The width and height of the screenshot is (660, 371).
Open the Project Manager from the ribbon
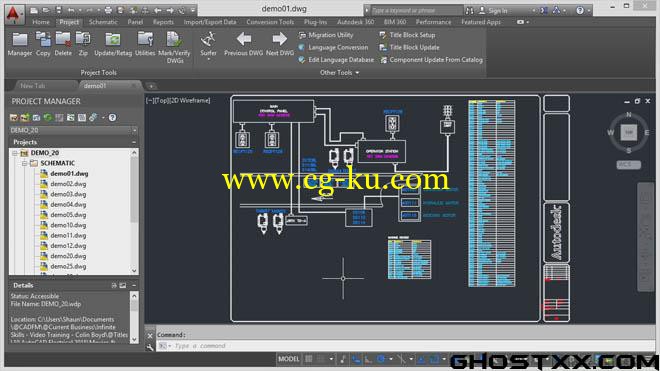[20, 44]
